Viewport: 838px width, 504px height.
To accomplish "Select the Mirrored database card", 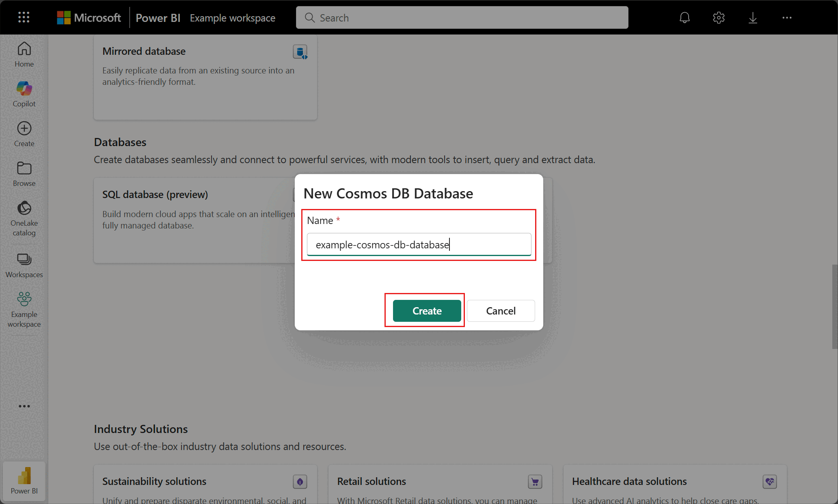I will tap(205, 77).
